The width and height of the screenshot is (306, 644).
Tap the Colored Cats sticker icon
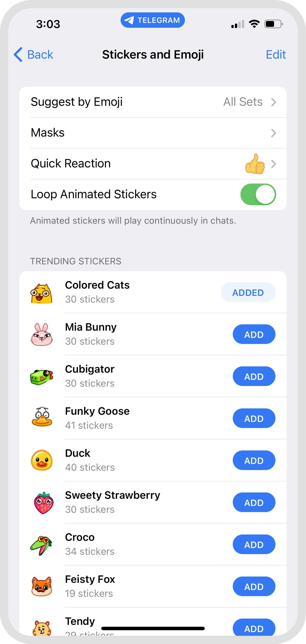pos(42,293)
